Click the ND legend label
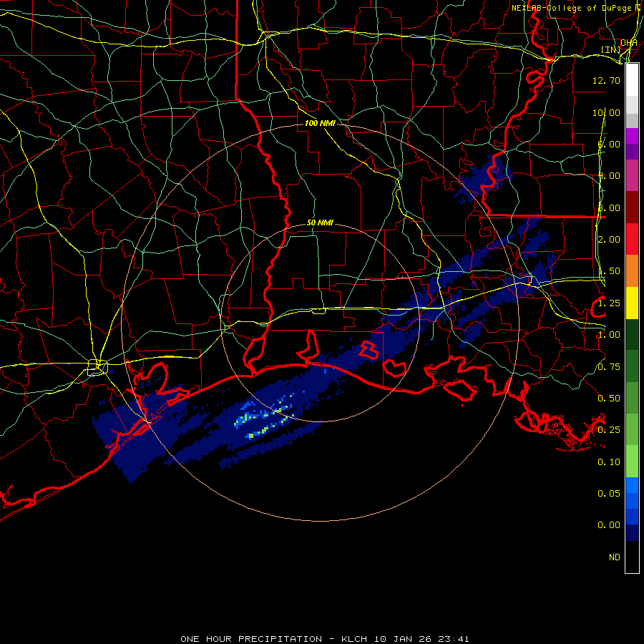This screenshot has height=644, width=644. click(615, 557)
